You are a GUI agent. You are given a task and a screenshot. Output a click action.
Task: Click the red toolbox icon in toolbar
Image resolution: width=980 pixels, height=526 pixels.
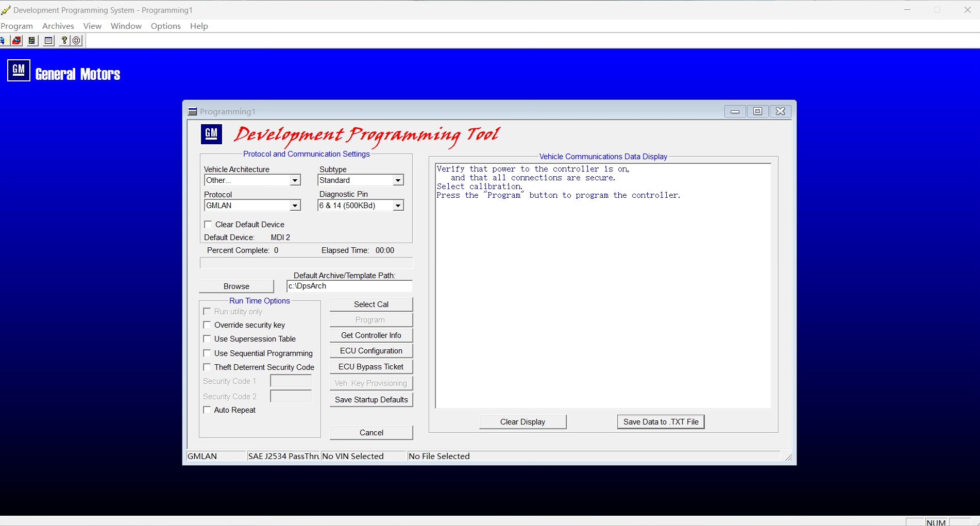(17, 41)
